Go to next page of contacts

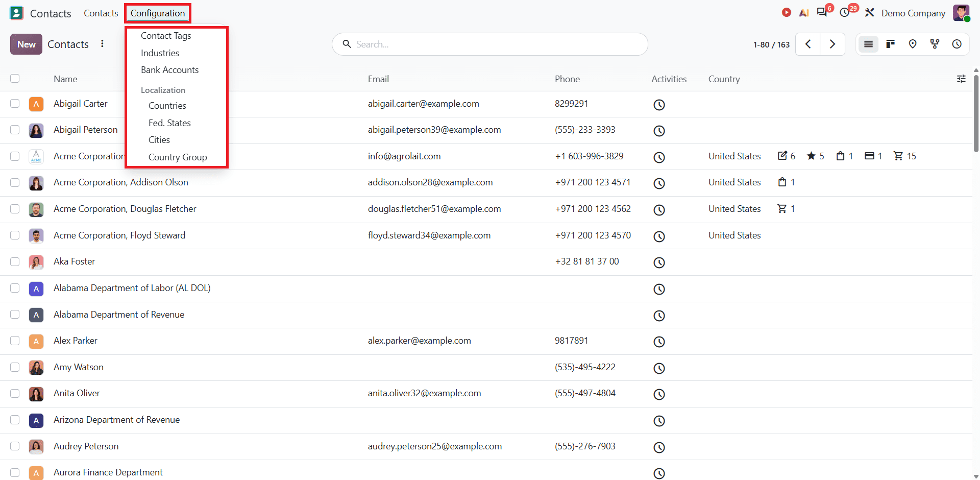[832, 44]
